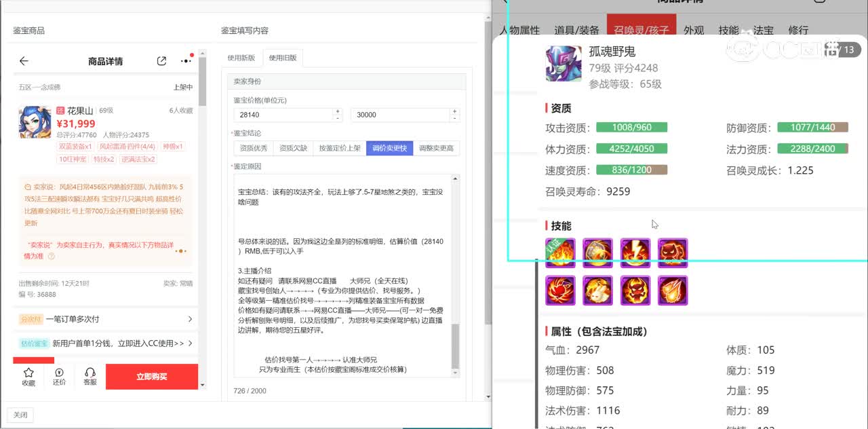Viewport: 868px width, 429px height.
Task: Expand the 一笔订单多次付 row
Action: [189, 319]
